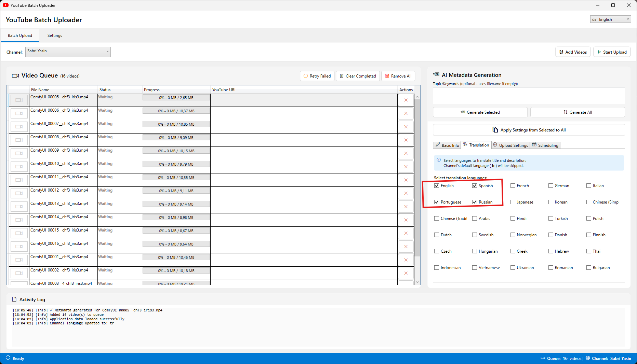Click Generate All metadata button
Screen dimensions: 637x364
tap(577, 112)
